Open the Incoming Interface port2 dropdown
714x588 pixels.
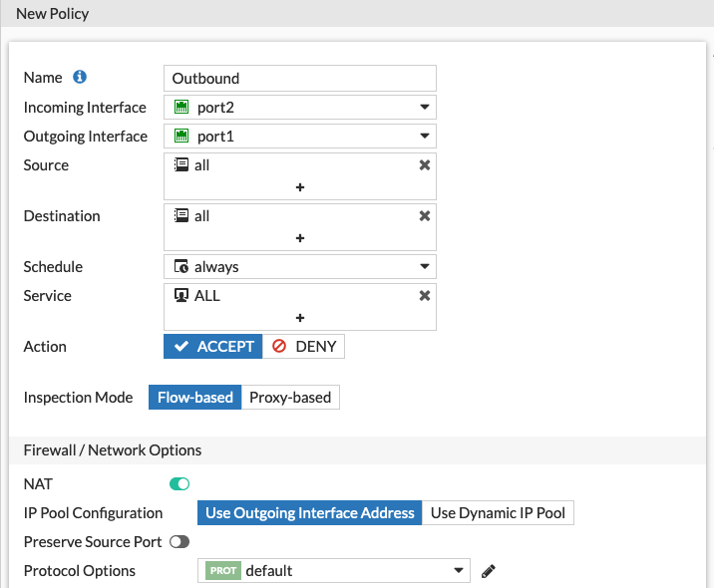click(x=300, y=108)
